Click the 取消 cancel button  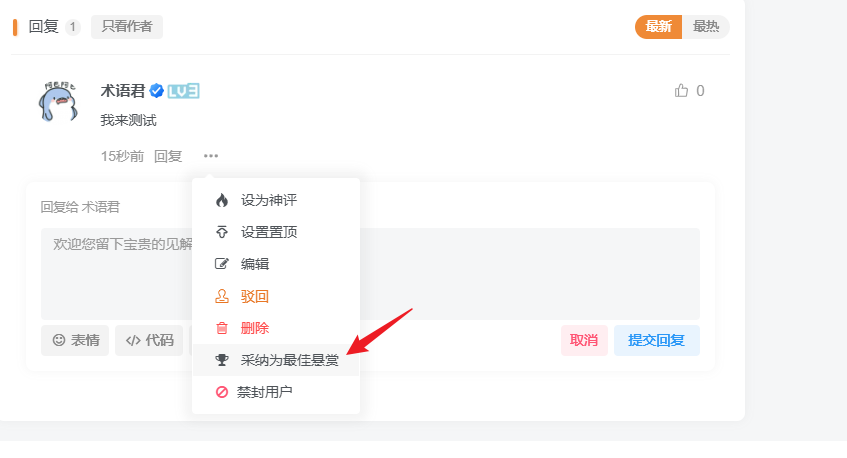click(584, 340)
